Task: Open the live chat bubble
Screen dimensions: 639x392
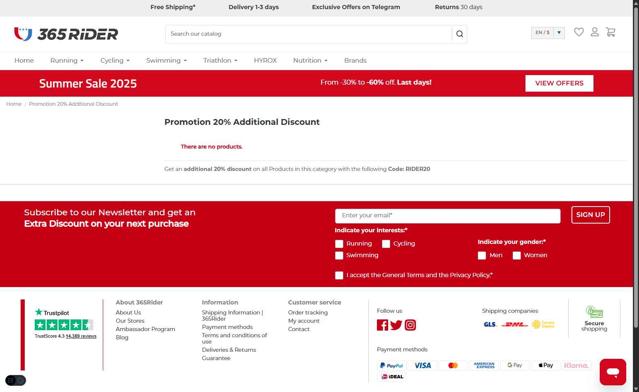Action: click(613, 372)
